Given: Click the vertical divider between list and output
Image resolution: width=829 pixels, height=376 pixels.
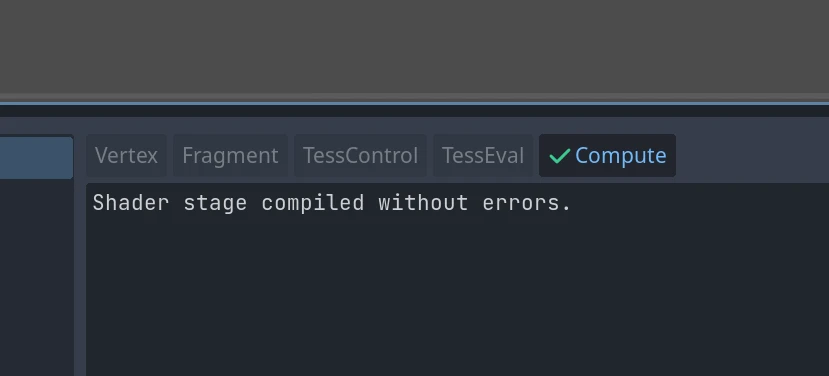Looking at the screenshot, I should coord(80,254).
